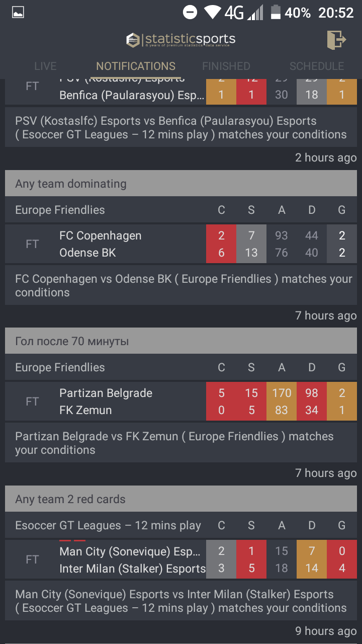Tap the picture notification icon in status bar

tap(18, 12)
